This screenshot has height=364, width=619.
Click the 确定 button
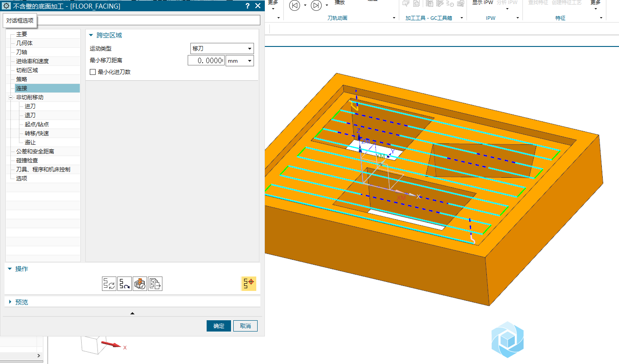coord(219,326)
